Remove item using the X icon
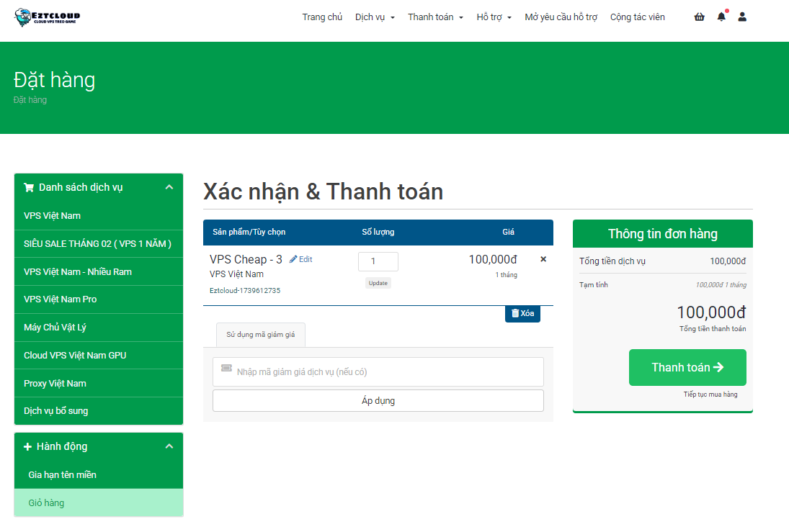789x532 pixels. coord(543,259)
